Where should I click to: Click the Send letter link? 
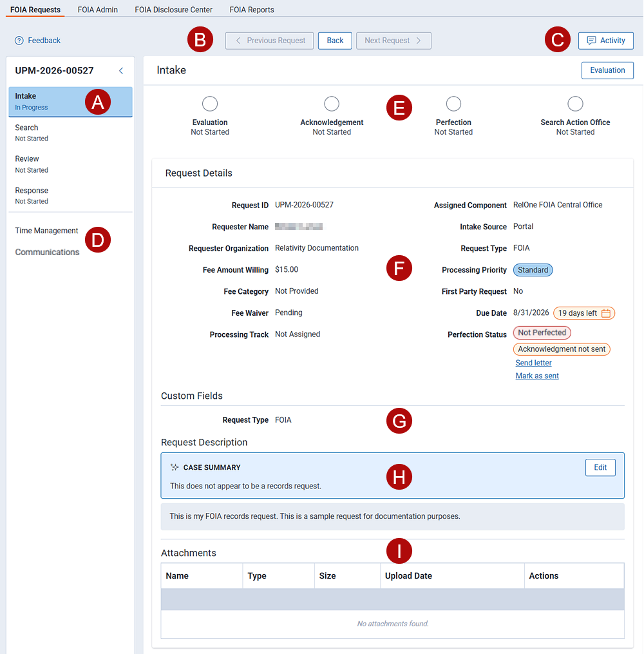coord(533,363)
